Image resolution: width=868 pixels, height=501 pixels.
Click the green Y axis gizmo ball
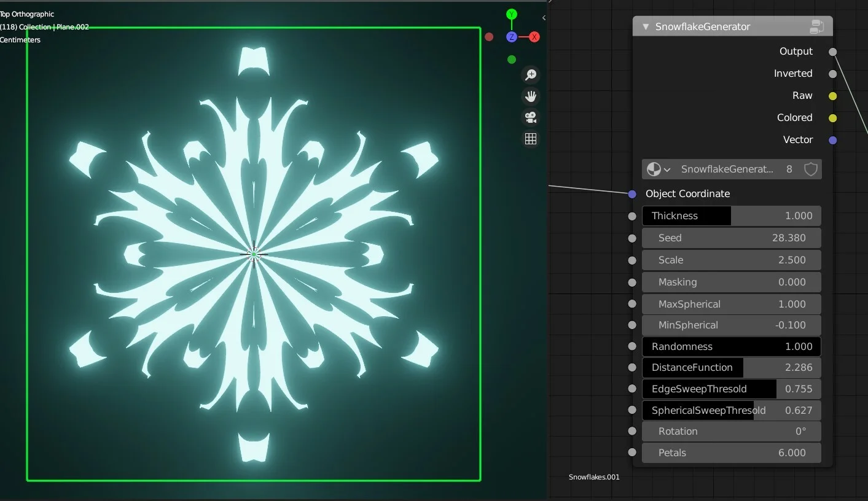(x=511, y=13)
